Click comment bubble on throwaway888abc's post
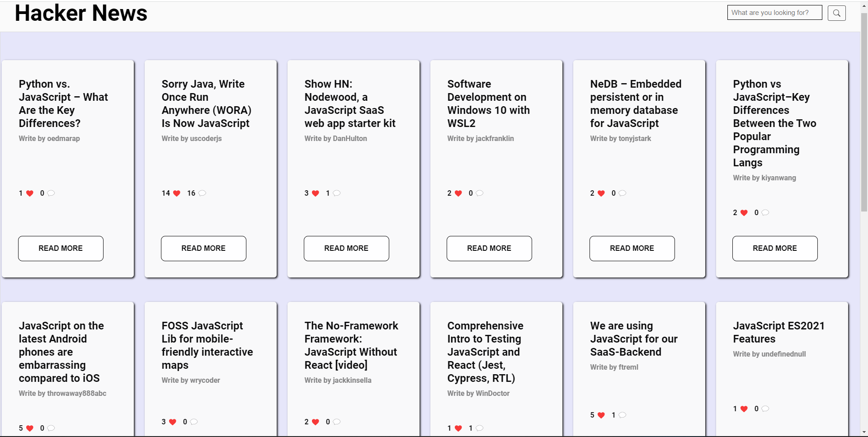The height and width of the screenshot is (437, 868). click(x=51, y=428)
